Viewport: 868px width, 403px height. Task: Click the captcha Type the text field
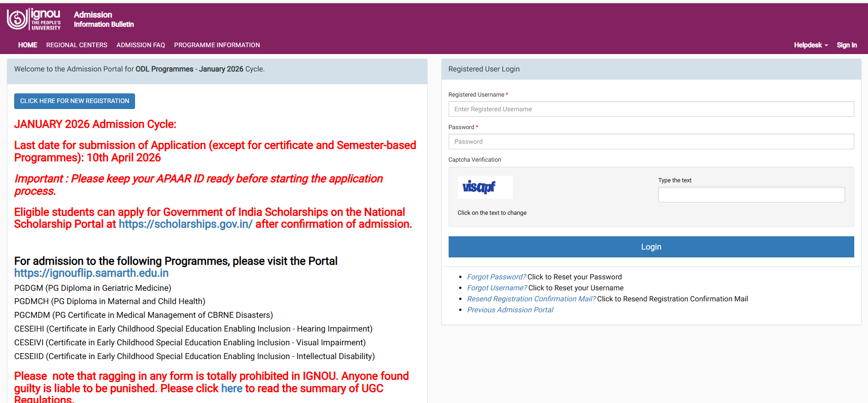click(751, 195)
